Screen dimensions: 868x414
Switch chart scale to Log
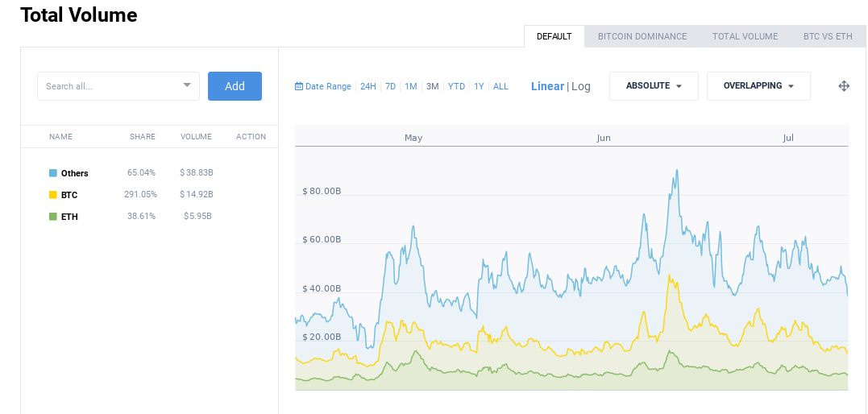[581, 86]
